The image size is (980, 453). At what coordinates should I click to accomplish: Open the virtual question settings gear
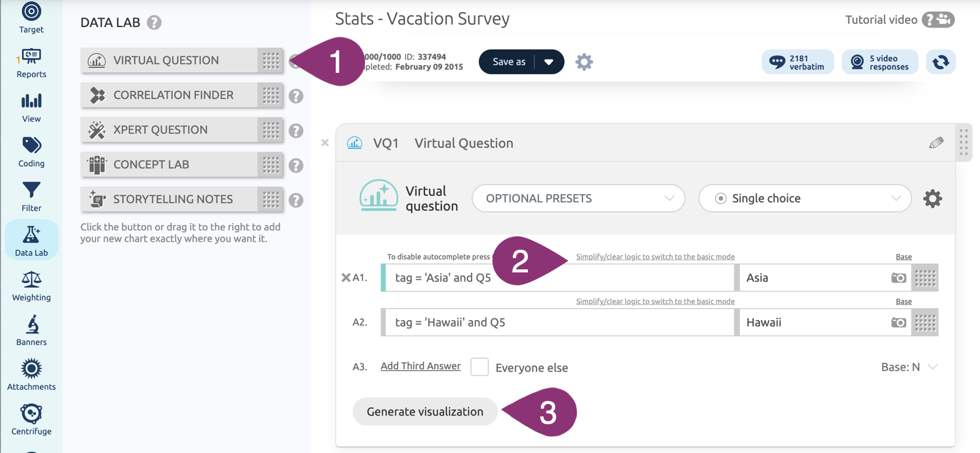pyautogui.click(x=932, y=198)
